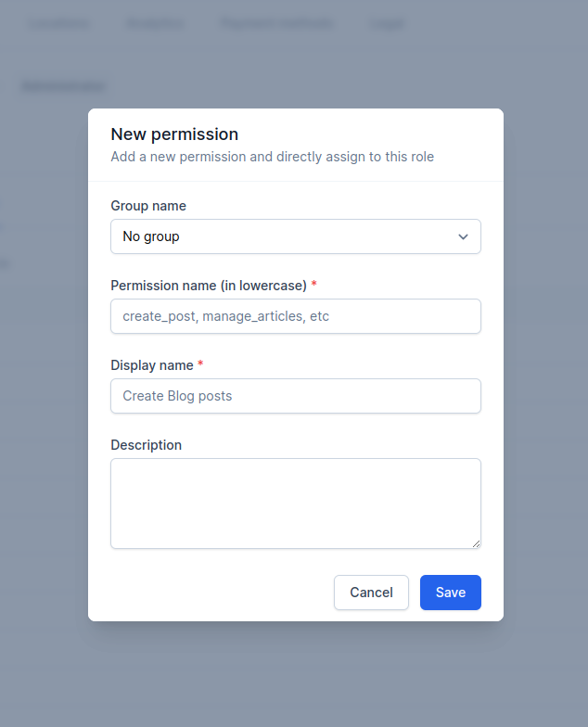Click the red asterisk beside Display name

click(200, 365)
